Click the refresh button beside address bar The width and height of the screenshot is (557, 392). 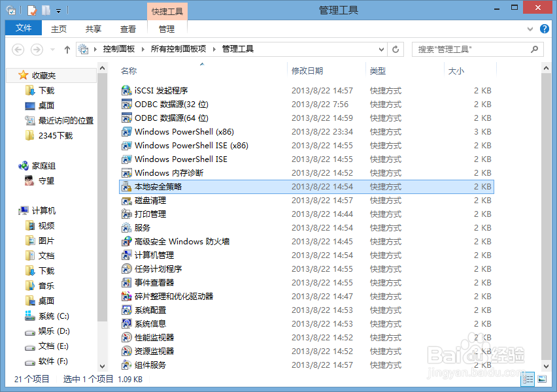click(x=396, y=50)
